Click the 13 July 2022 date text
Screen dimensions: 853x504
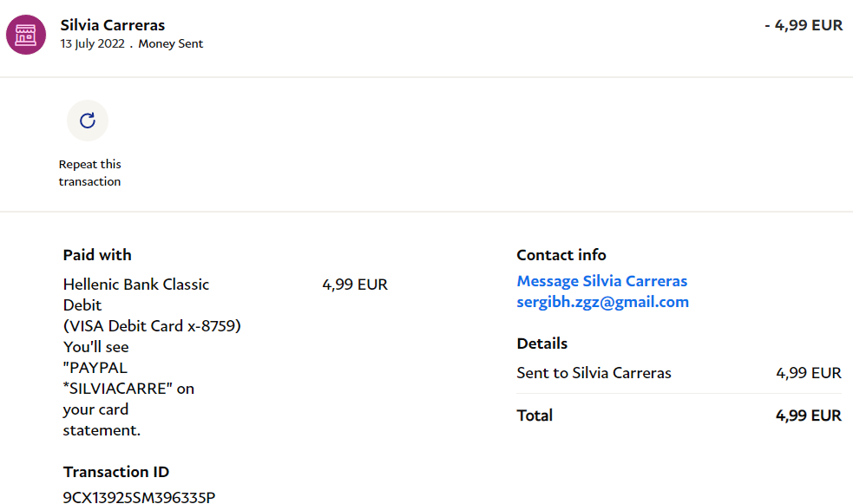[x=92, y=44]
